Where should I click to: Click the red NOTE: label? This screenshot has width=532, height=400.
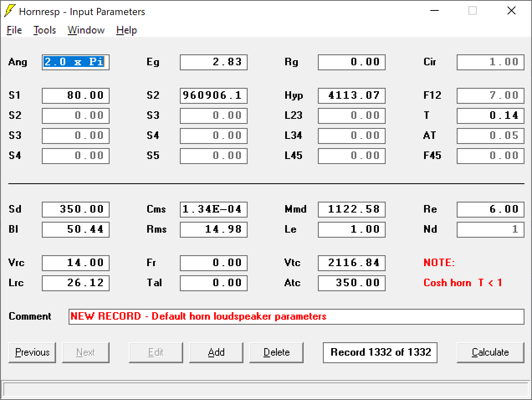coord(439,263)
